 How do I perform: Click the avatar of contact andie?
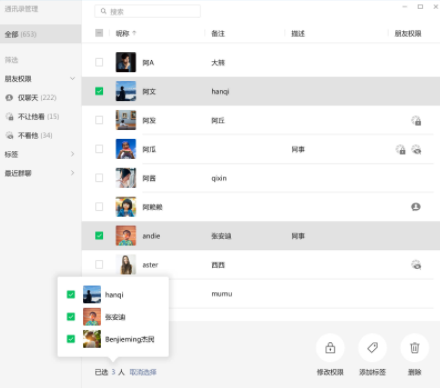pos(126,236)
